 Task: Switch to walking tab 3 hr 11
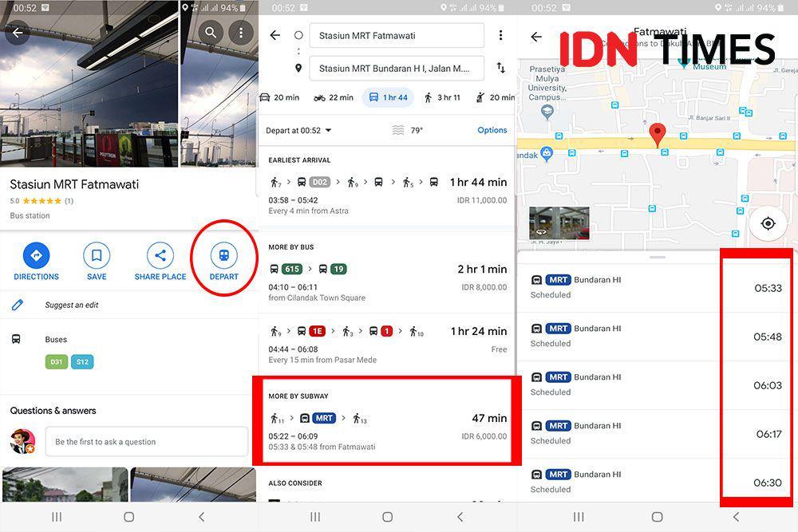442,97
